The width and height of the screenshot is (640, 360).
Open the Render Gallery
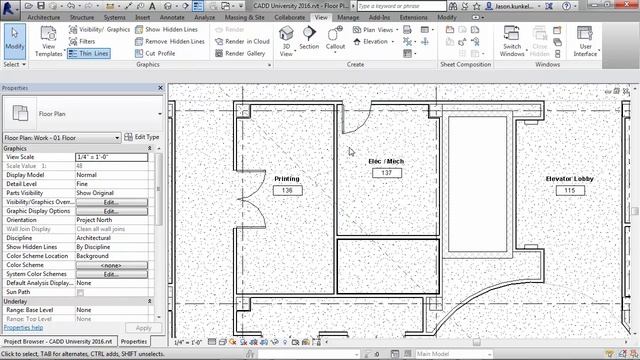[240, 53]
